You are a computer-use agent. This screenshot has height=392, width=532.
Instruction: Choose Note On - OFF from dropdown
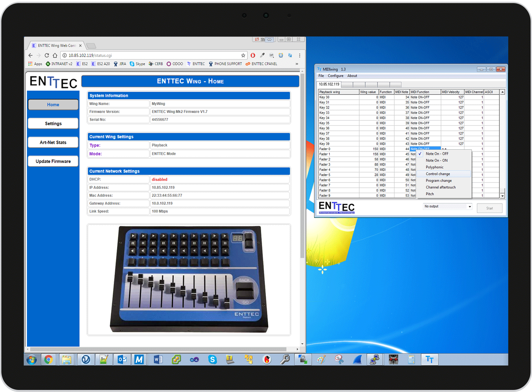(x=444, y=154)
